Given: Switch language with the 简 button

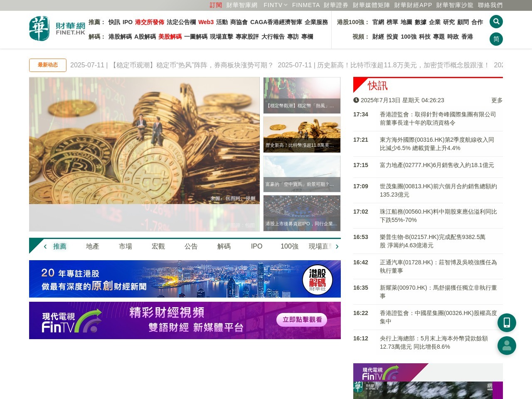Looking at the screenshot, I should pyautogui.click(x=496, y=39).
